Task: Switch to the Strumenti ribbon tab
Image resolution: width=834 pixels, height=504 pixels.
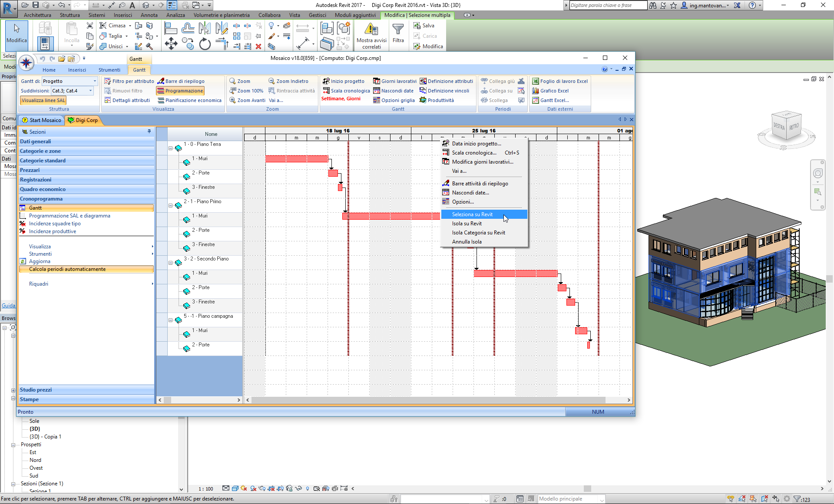Action: pyautogui.click(x=109, y=70)
